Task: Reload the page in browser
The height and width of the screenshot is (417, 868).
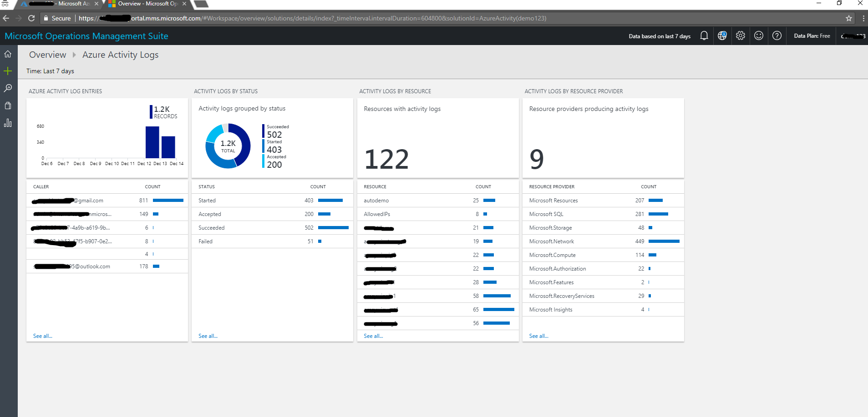Action: tap(31, 18)
